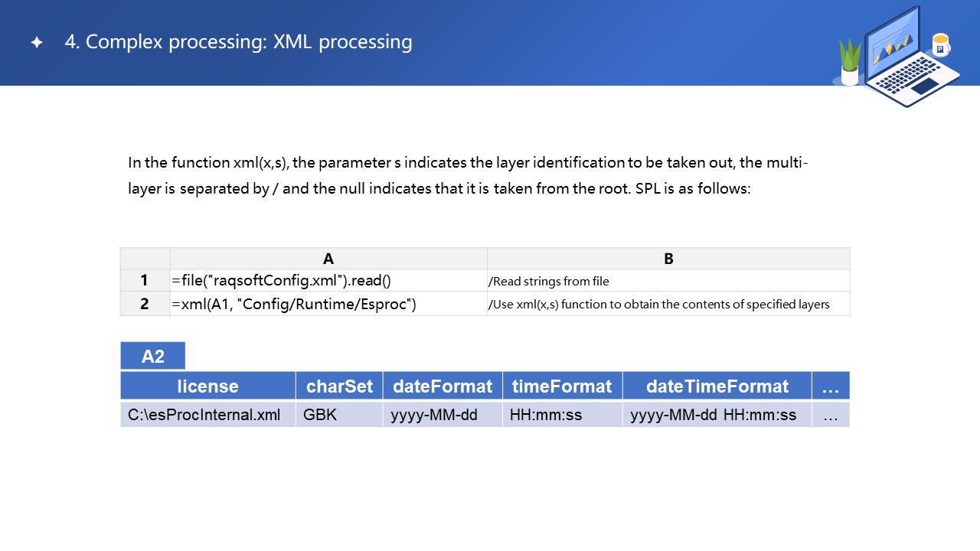The image size is (980, 551).
Task: Click the coffee mug icon near the laptop
Action: (x=940, y=45)
